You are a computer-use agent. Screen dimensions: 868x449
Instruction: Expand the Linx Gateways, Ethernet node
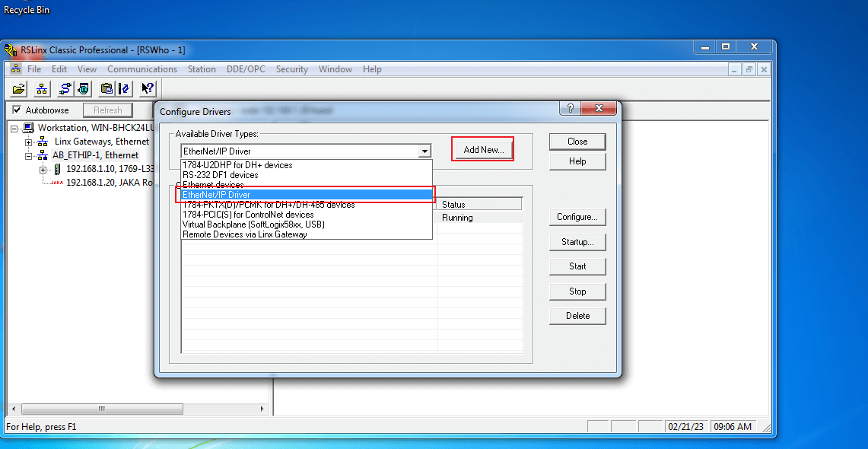pos(29,142)
